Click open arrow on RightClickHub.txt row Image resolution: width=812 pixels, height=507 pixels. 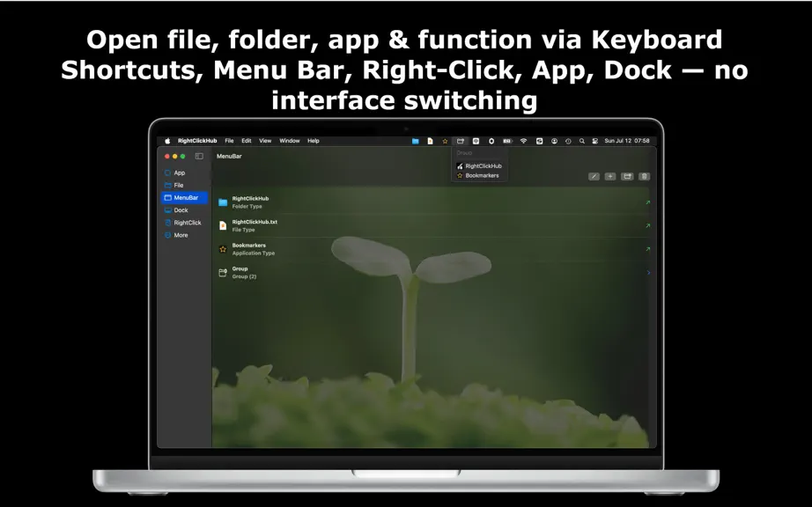pyautogui.click(x=648, y=225)
